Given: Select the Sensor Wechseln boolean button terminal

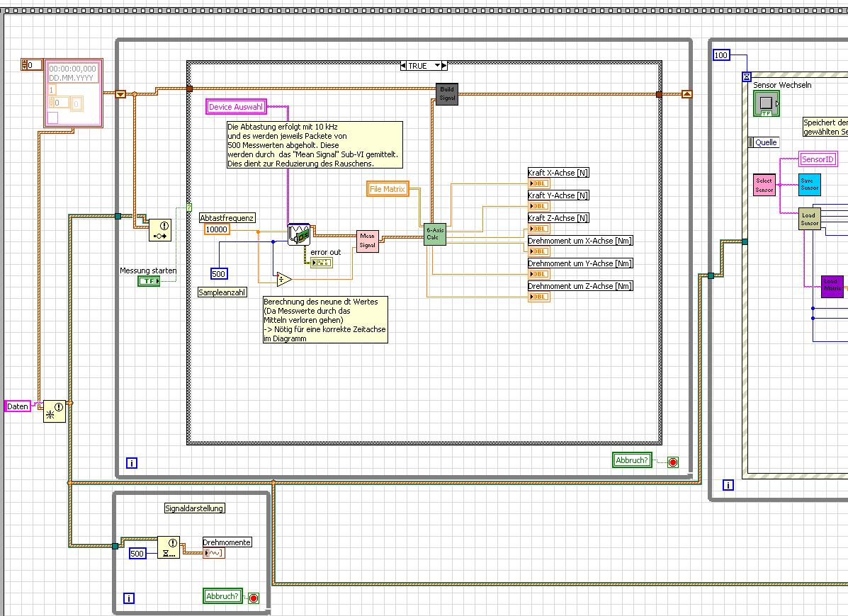Looking at the screenshot, I should [x=766, y=103].
